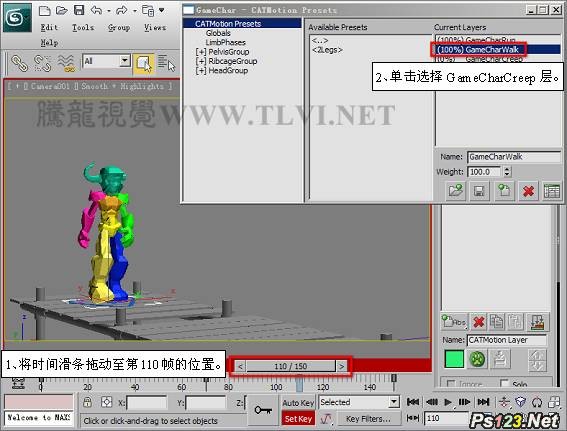Click the Load Preset folder icon

click(456, 191)
